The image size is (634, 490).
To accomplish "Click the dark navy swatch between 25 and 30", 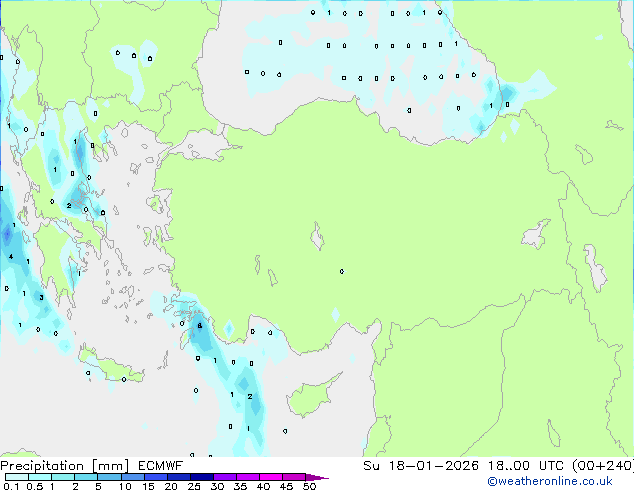I will pos(202,477).
